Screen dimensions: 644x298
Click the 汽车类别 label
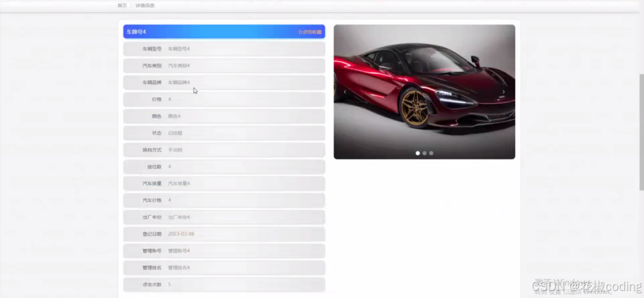(152, 66)
